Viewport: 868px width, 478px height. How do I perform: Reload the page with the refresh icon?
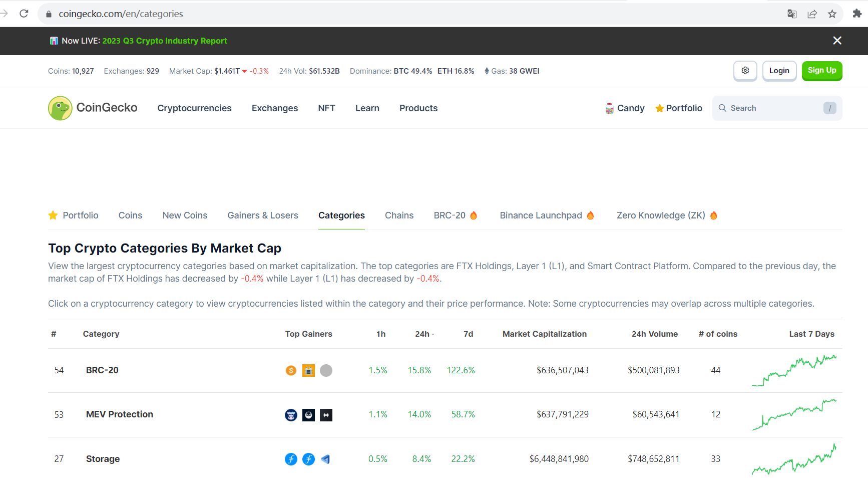tap(24, 14)
